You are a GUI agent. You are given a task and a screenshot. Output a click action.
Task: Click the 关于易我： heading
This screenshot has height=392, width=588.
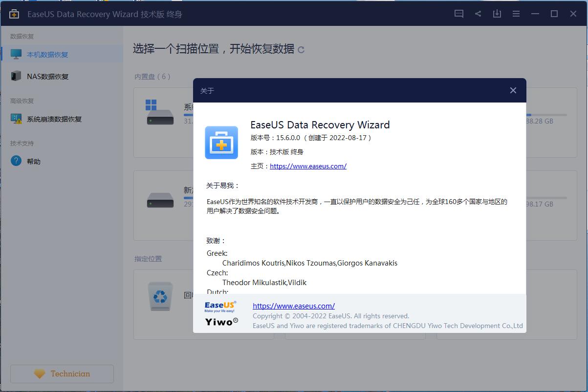click(223, 186)
